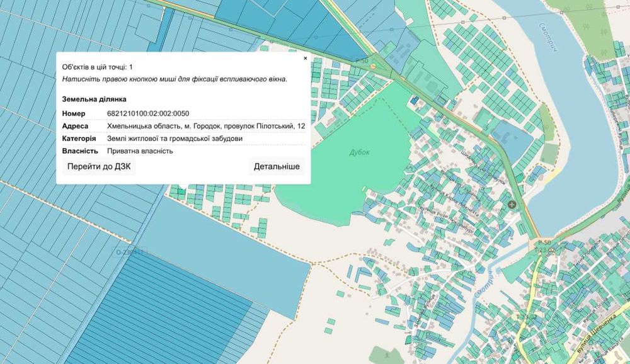The image size is (630, 364).
Task: Click the medical cross marker icon on map
Action: click(512, 205)
